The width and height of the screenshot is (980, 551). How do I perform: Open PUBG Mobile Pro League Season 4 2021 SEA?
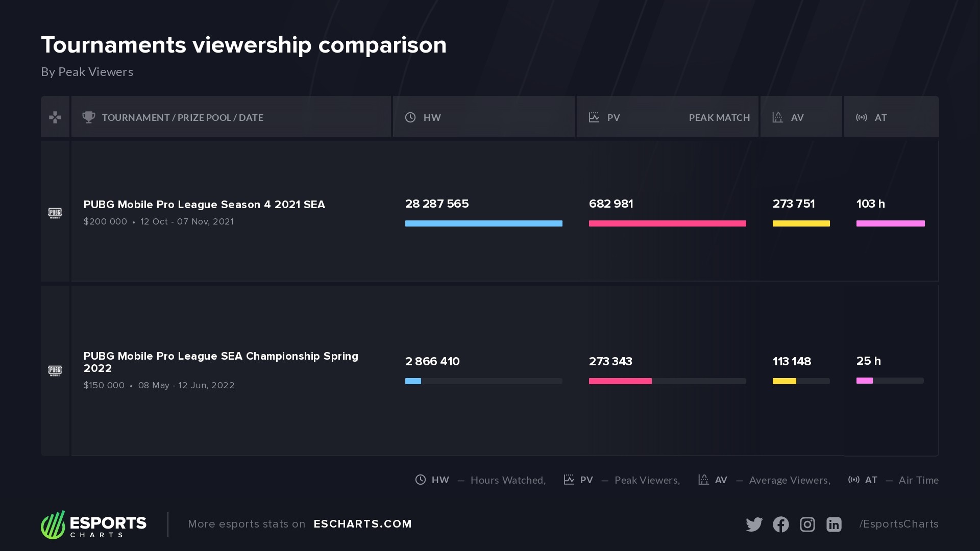click(204, 205)
